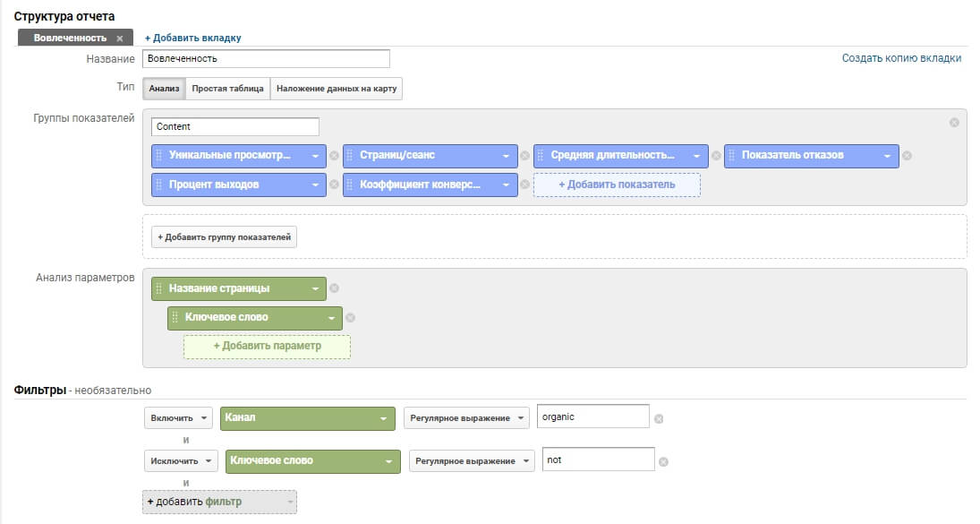
Task: Remove the "Показатель отказов" metric
Action: [x=907, y=156]
